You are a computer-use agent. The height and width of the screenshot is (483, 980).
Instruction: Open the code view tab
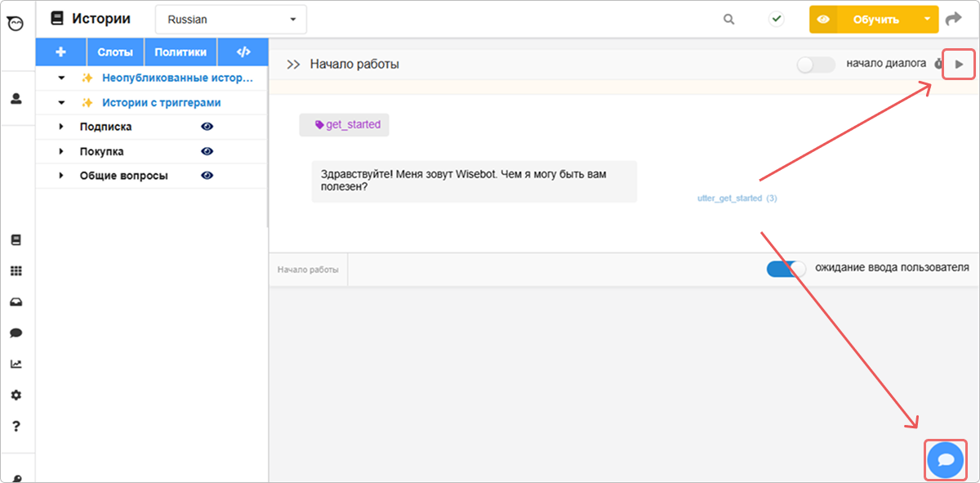pos(243,52)
